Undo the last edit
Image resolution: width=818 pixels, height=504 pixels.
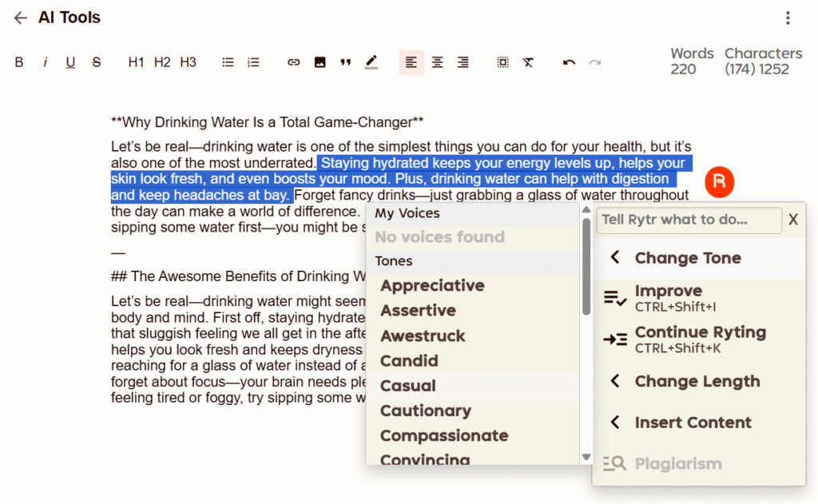pyautogui.click(x=568, y=62)
